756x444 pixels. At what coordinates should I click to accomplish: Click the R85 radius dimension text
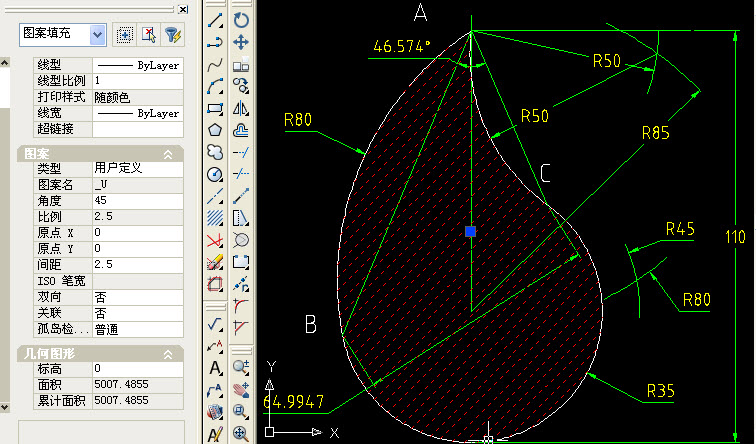[656, 133]
